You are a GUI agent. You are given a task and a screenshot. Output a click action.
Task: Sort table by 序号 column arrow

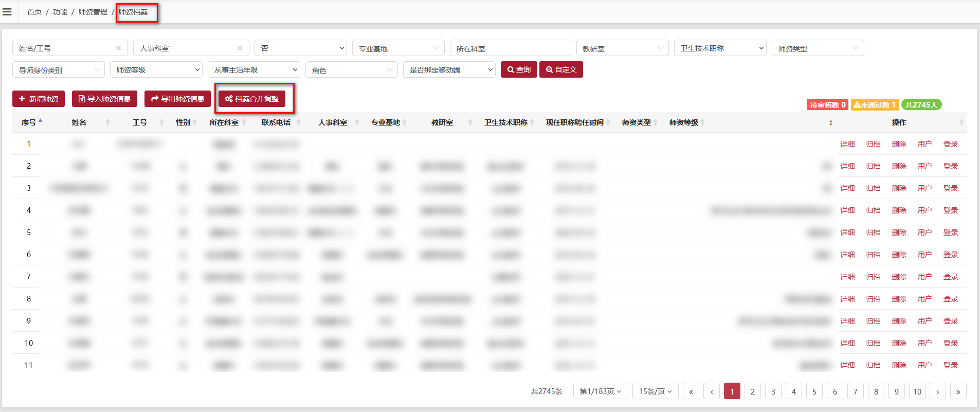click(x=41, y=121)
